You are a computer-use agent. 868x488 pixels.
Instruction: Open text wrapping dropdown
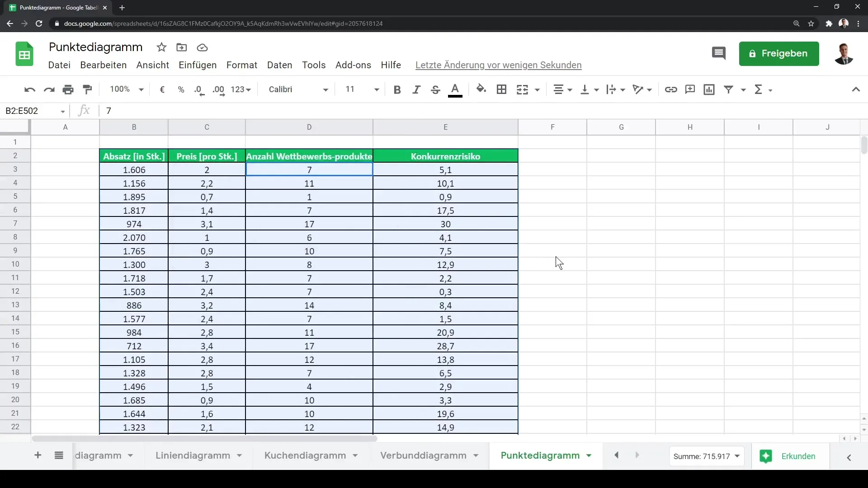[x=616, y=89]
